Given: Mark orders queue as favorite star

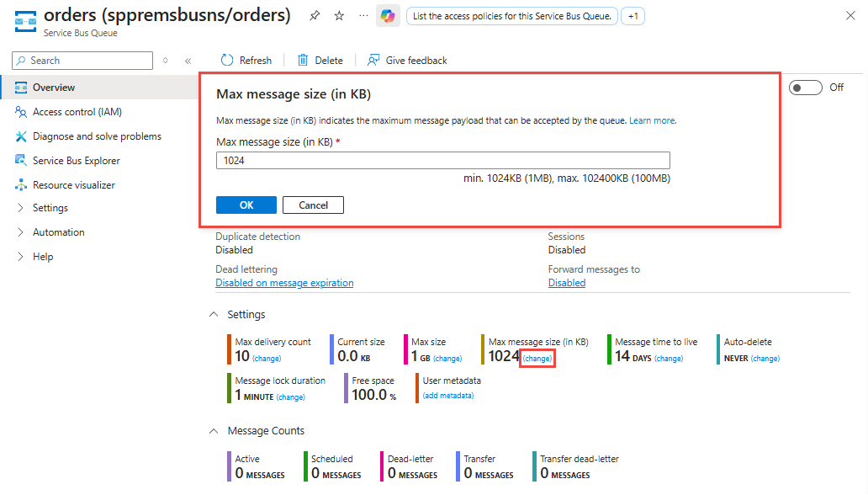Looking at the screenshot, I should [339, 16].
